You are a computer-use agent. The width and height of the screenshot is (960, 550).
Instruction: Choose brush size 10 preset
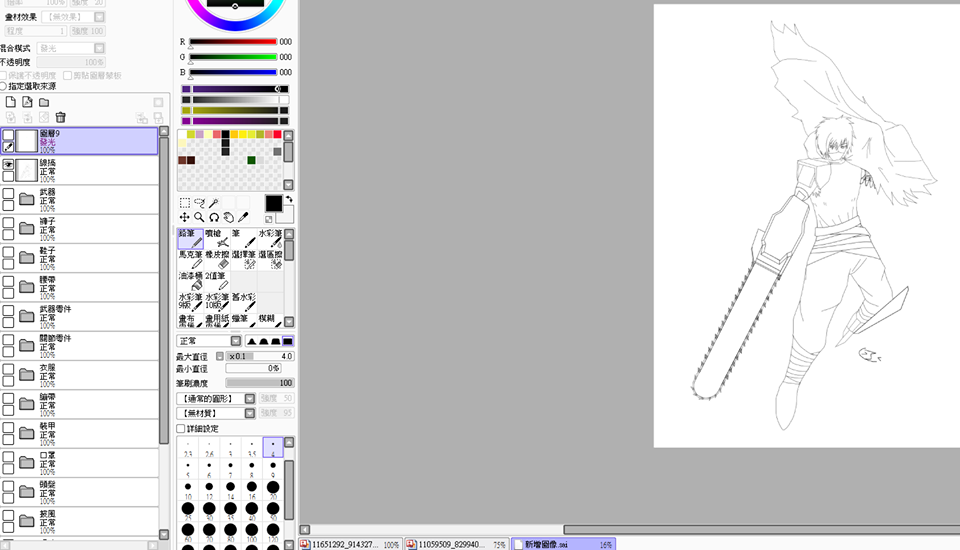(x=188, y=490)
